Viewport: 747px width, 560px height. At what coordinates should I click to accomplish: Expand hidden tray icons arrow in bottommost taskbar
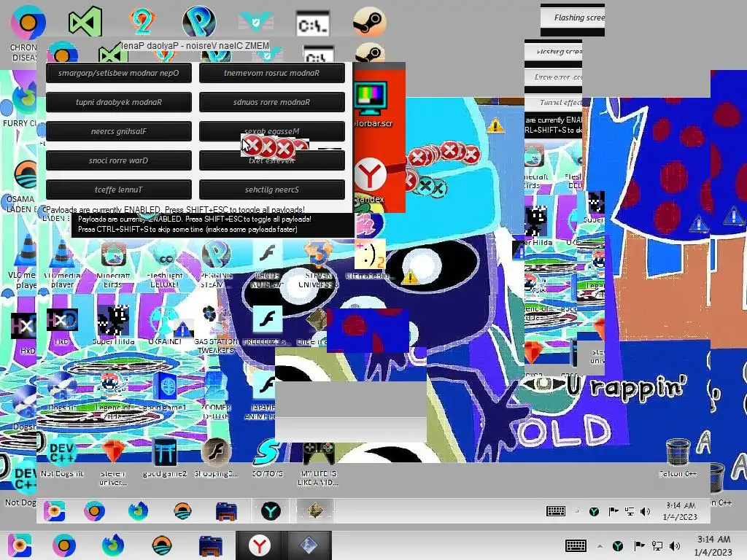600,546
